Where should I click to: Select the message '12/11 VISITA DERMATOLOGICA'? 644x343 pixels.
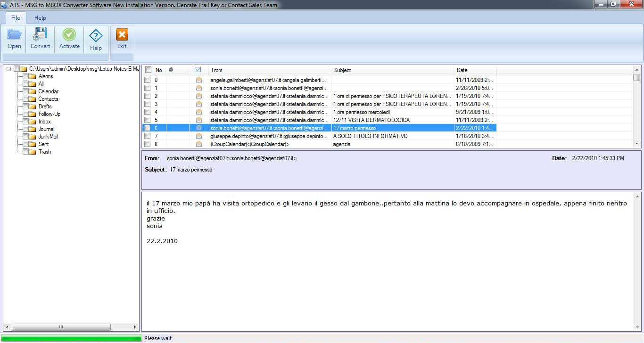372,120
